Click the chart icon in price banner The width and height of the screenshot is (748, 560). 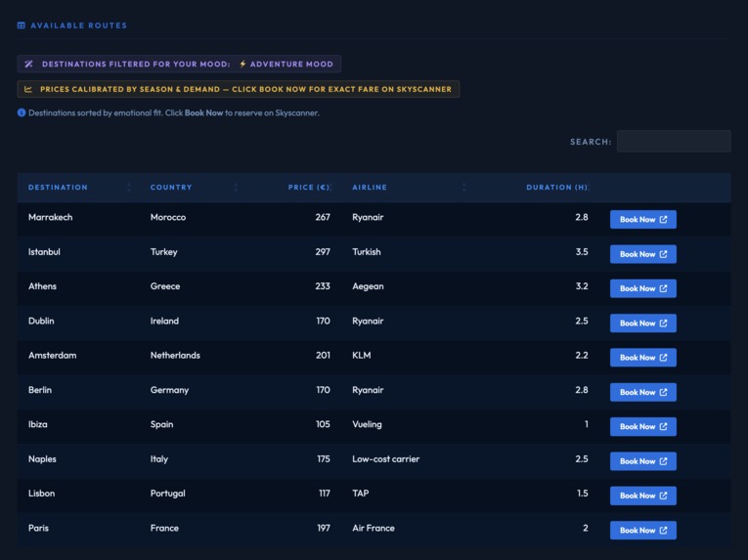tap(28, 89)
